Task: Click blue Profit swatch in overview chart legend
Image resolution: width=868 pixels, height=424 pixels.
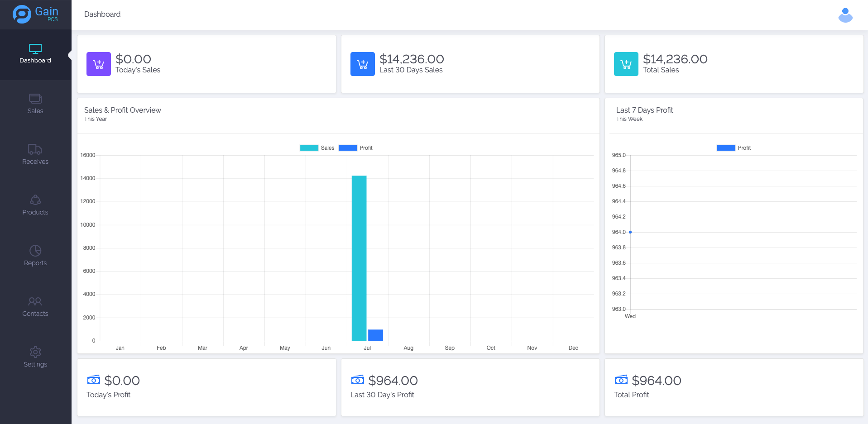Action: [x=348, y=148]
